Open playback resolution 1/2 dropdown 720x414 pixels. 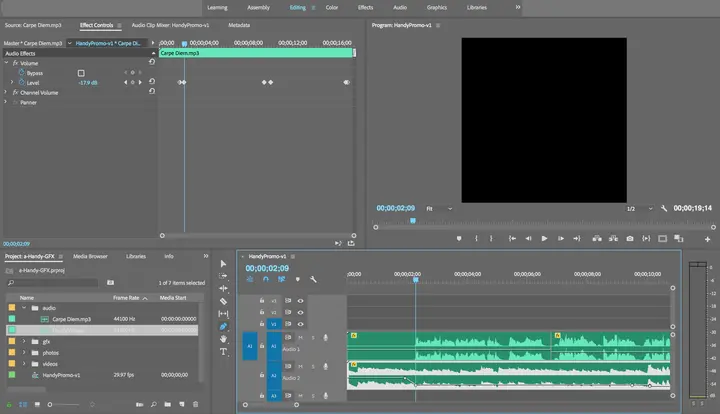point(639,208)
